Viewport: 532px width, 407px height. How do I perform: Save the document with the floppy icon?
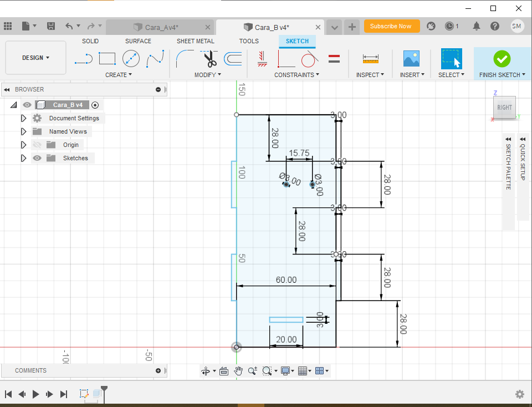tap(51, 26)
